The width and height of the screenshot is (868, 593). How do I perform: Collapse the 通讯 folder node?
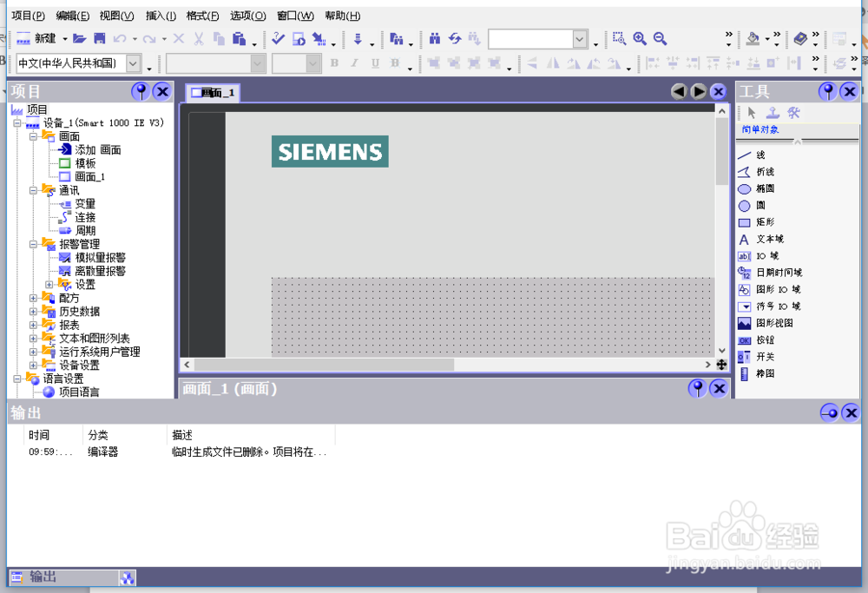click(x=33, y=190)
